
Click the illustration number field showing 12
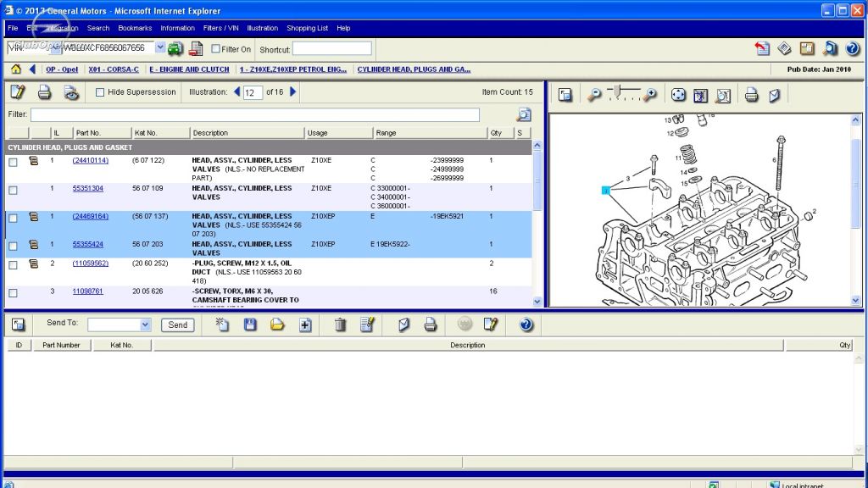(253, 92)
